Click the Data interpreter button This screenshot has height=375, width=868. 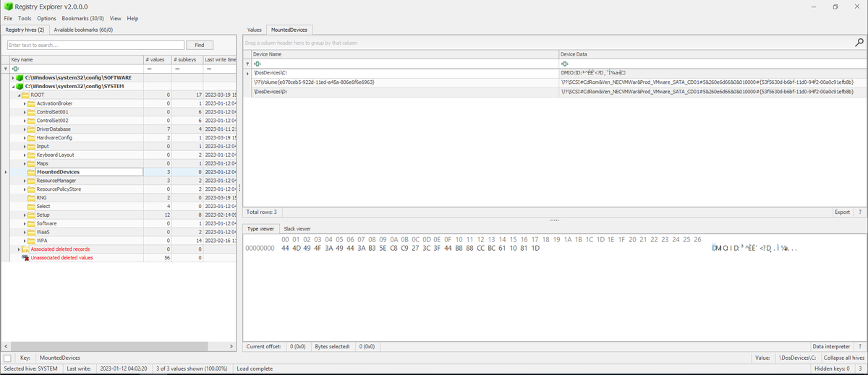832,347
